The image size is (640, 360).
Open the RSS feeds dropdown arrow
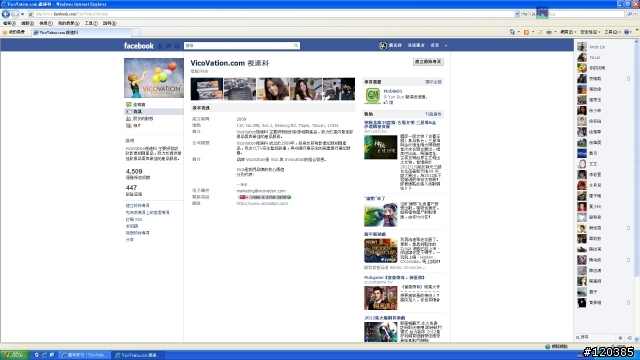tap(533, 32)
